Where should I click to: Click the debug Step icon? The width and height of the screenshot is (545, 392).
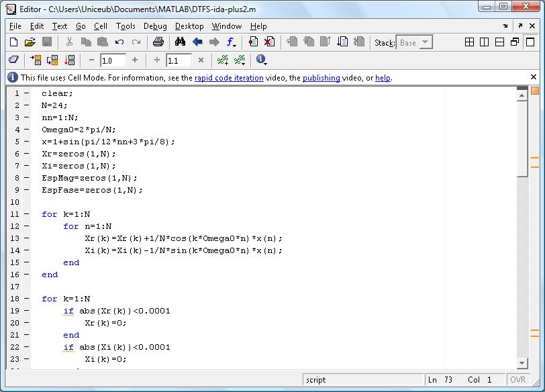(x=292, y=42)
